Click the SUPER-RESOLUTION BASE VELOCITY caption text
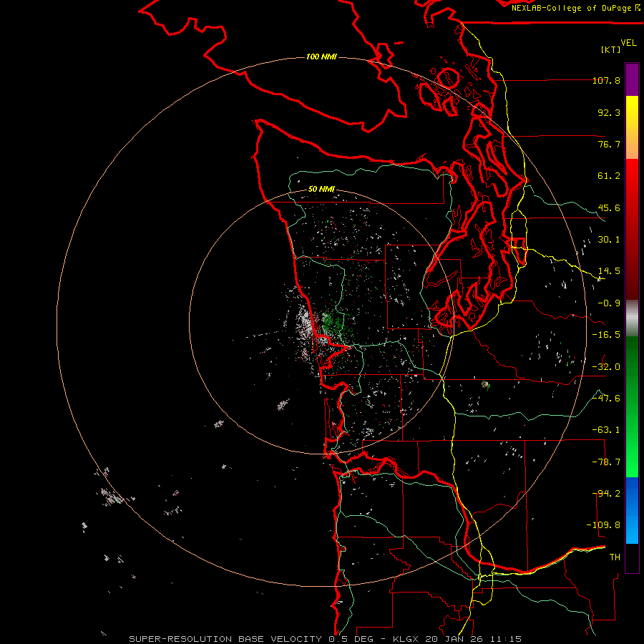 click(227, 639)
